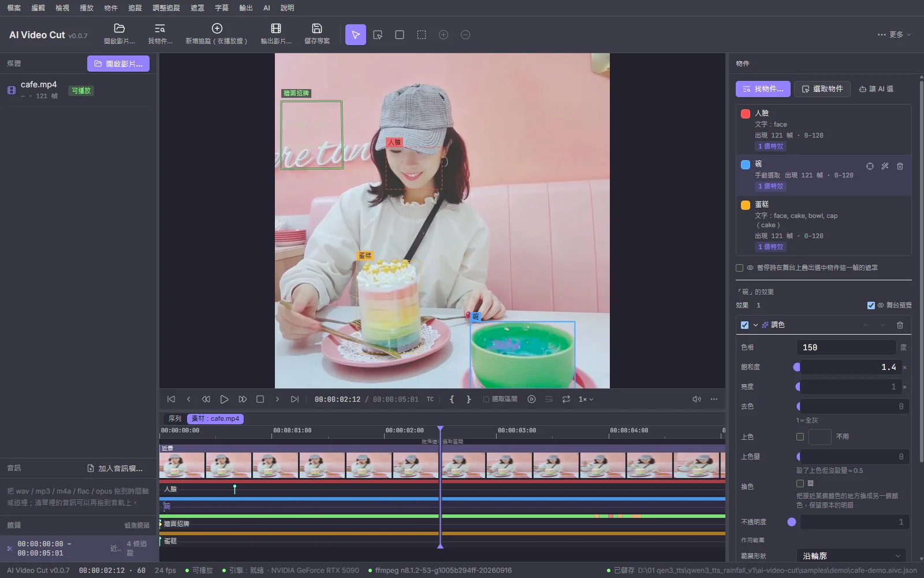Click the 選取物件 button
The image size is (924, 578).
click(822, 89)
